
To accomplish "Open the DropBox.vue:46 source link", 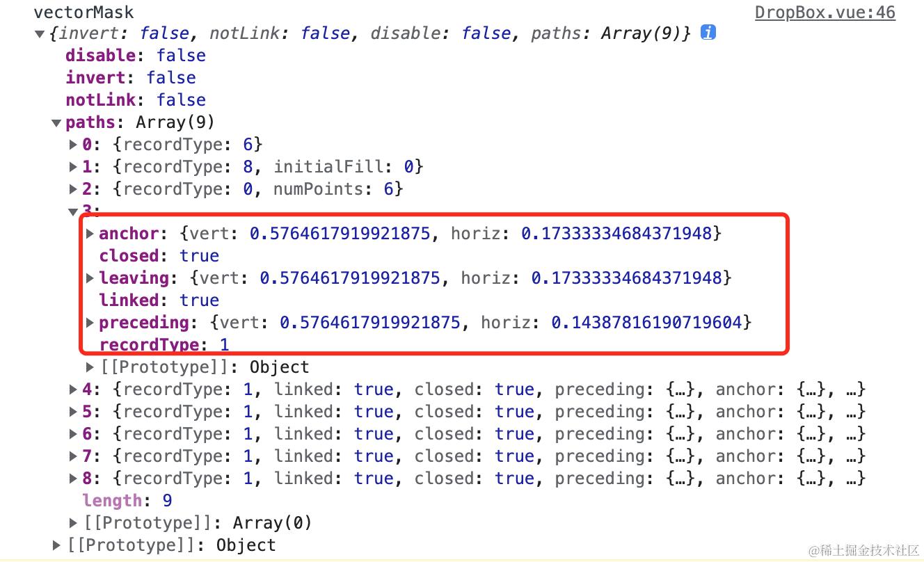I will click(x=825, y=12).
